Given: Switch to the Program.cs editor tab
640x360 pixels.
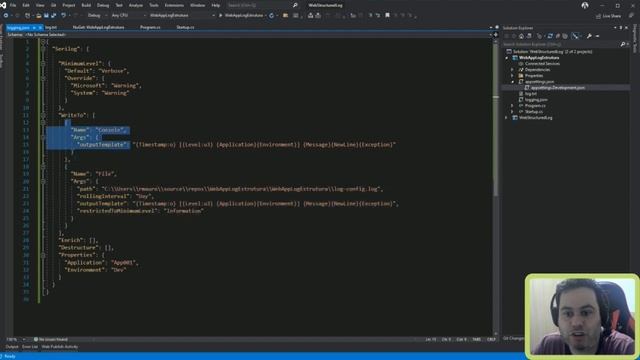Looking at the screenshot, I should coord(150,27).
